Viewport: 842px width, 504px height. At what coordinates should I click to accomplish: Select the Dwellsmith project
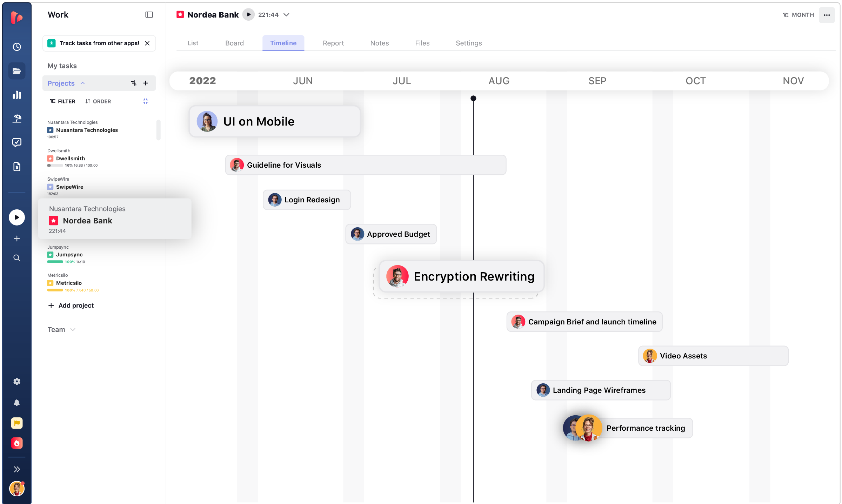coord(70,159)
